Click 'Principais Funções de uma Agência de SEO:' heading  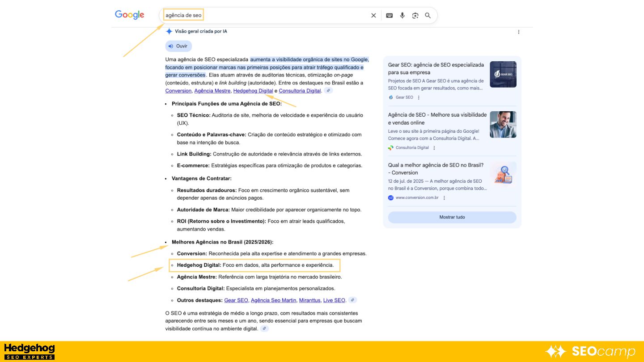pyautogui.click(x=227, y=104)
